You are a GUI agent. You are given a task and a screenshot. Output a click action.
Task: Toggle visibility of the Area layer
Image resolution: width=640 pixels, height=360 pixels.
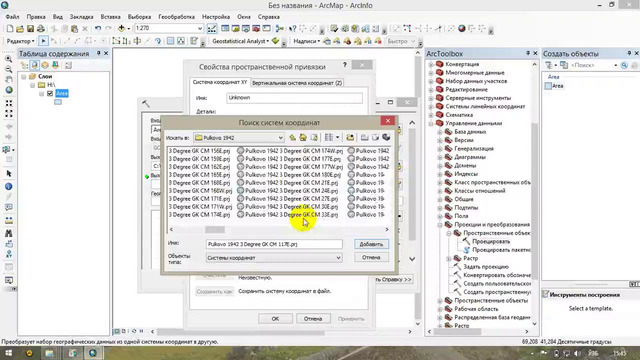point(50,93)
